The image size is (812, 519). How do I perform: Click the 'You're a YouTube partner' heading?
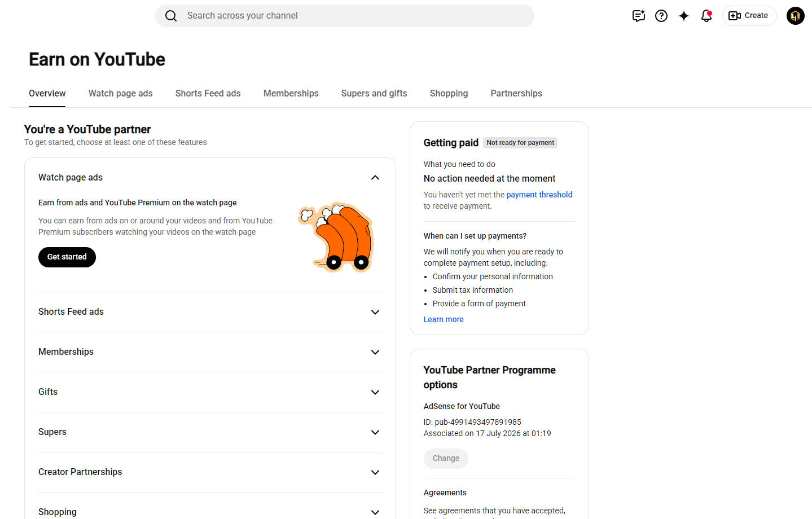pos(87,129)
